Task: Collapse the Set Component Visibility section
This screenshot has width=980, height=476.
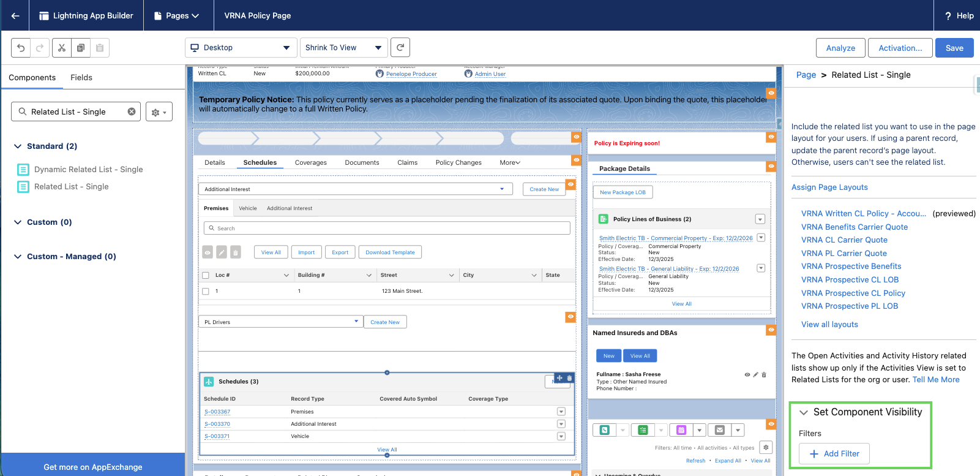Action: pos(804,412)
